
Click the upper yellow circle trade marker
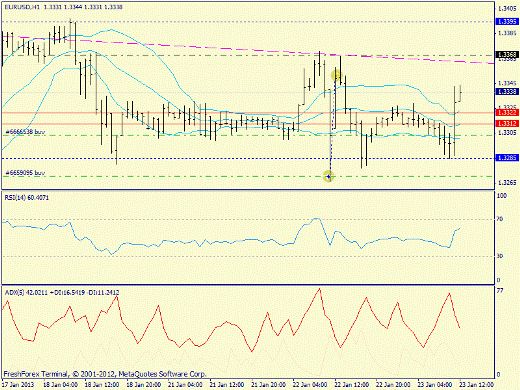pyautogui.click(x=337, y=76)
